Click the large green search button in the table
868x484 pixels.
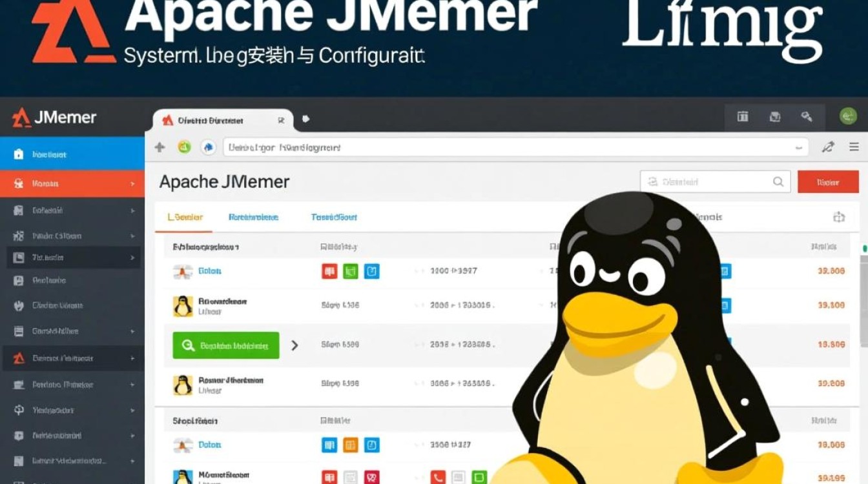pos(225,345)
